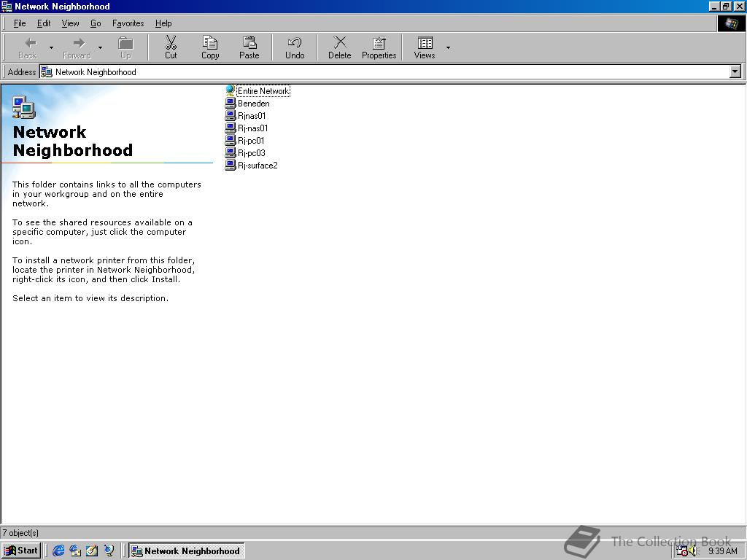Screen dimensions: 747x560
Task: Select the Rjnas01 computer icon
Action: [231, 115]
